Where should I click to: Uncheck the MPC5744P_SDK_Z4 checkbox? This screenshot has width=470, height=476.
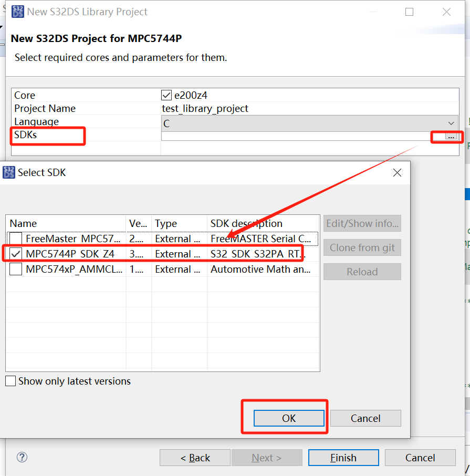[15, 254]
